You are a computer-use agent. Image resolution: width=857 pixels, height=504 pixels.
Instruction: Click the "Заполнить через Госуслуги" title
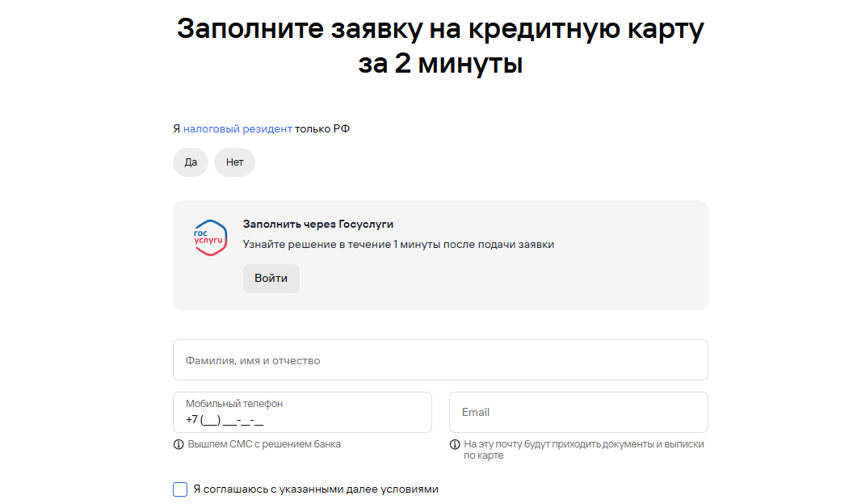318,225
